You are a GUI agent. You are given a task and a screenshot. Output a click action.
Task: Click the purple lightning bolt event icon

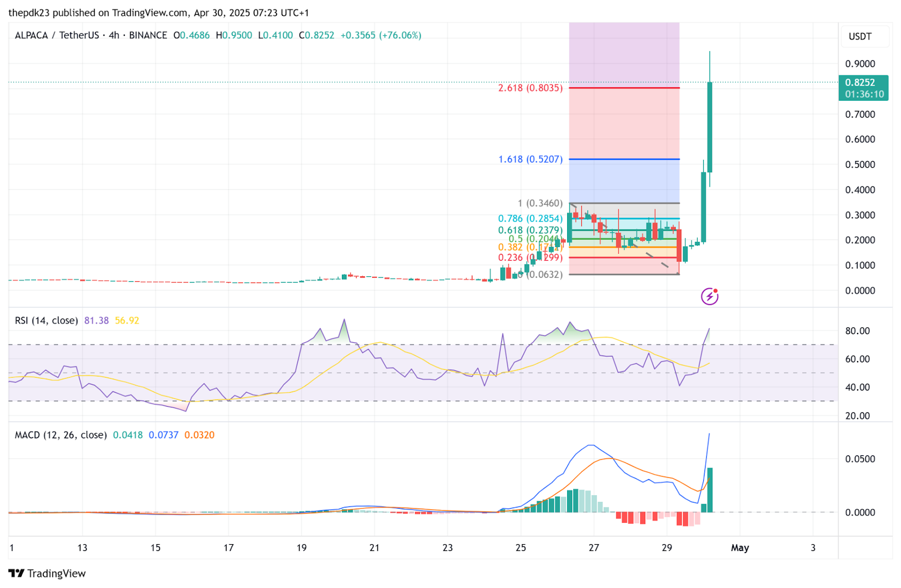tap(710, 296)
